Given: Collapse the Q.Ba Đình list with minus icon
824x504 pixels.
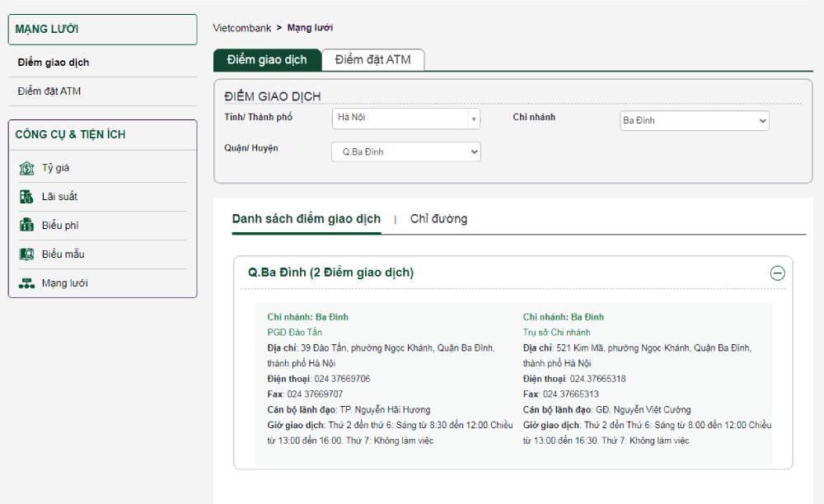Looking at the screenshot, I should pos(777,273).
